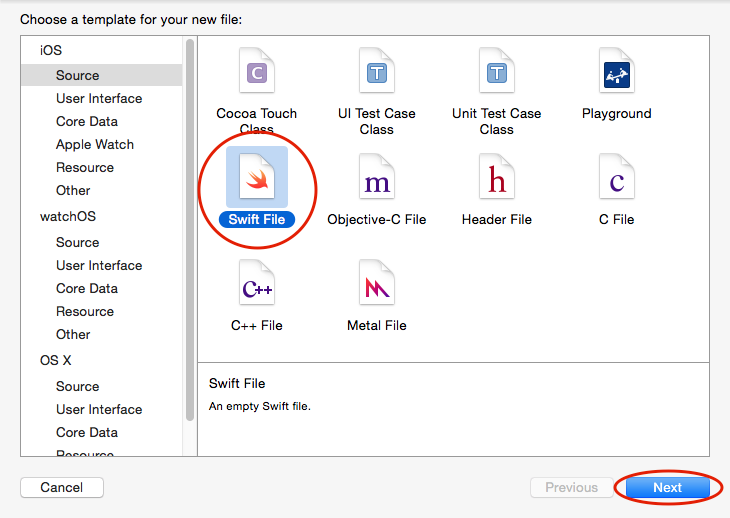This screenshot has height=518, width=730.
Task: Choose Source under OS X
Action: click(x=78, y=386)
